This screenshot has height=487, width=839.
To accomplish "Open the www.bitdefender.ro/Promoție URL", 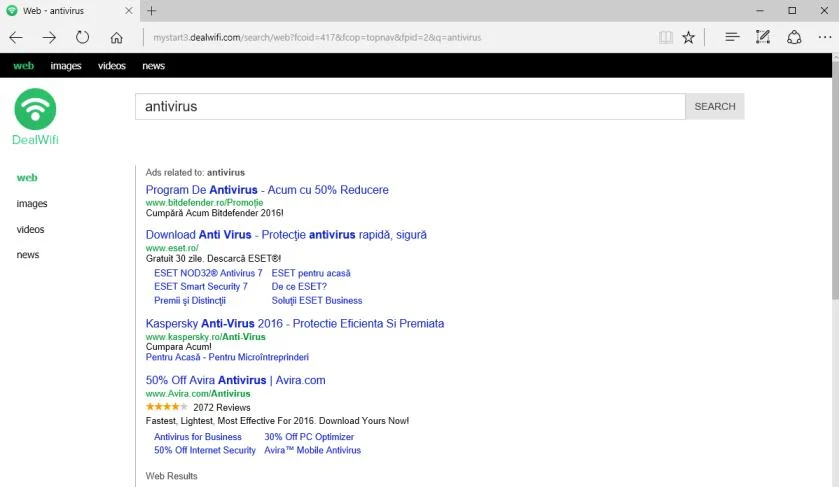I will [x=204, y=203].
